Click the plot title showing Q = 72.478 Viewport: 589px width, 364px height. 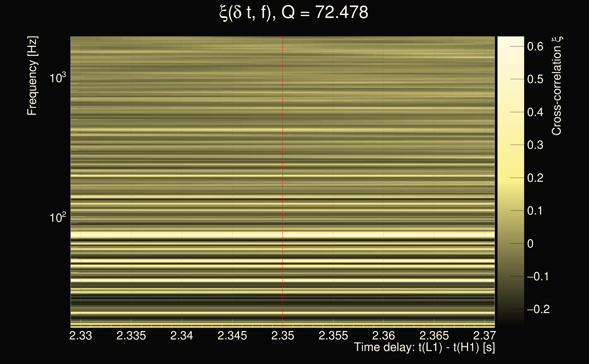point(294,13)
